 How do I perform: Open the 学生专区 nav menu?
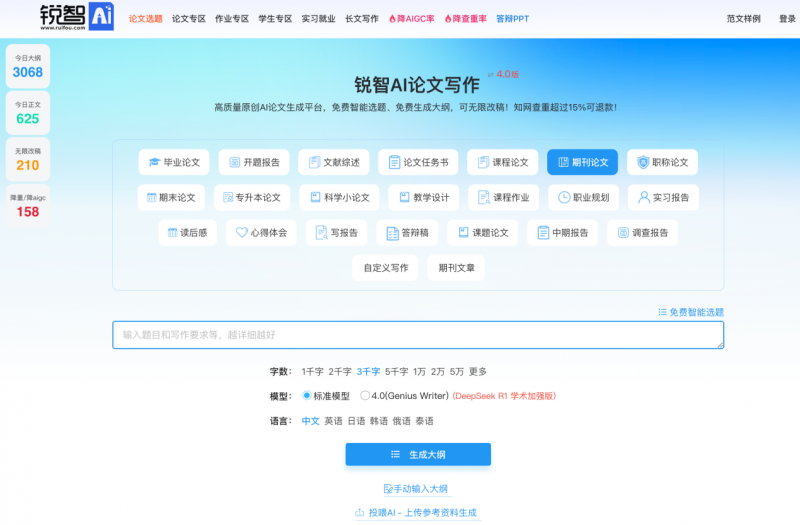coord(275,19)
